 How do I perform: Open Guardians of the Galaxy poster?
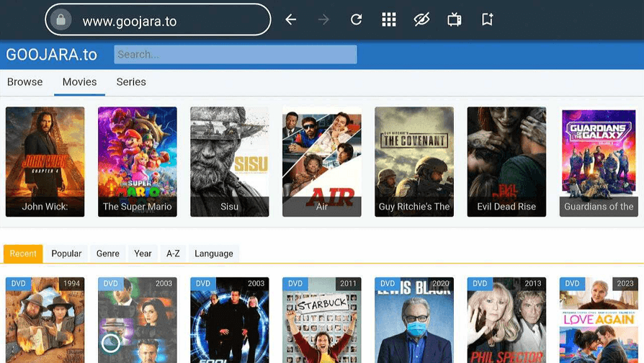[x=599, y=162]
